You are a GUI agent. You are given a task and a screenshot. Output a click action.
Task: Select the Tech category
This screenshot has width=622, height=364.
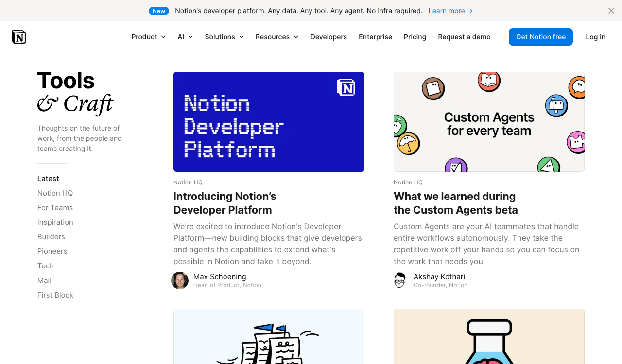[x=46, y=266]
